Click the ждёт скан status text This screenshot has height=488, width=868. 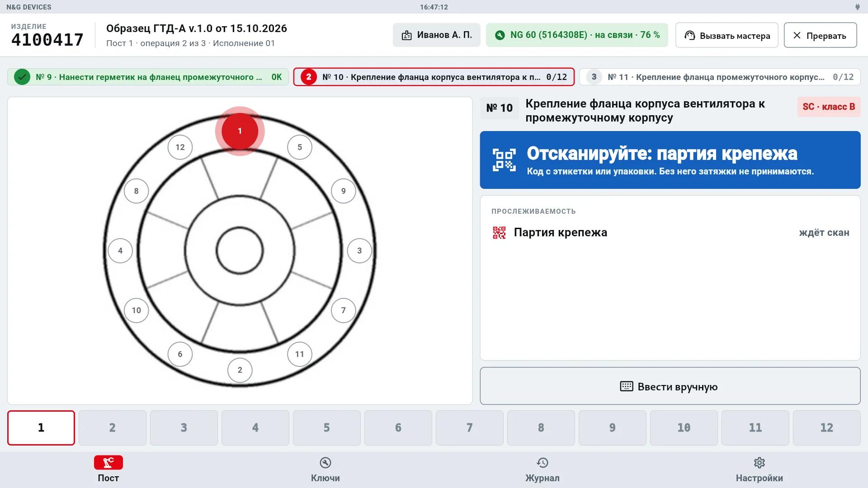pyautogui.click(x=824, y=233)
